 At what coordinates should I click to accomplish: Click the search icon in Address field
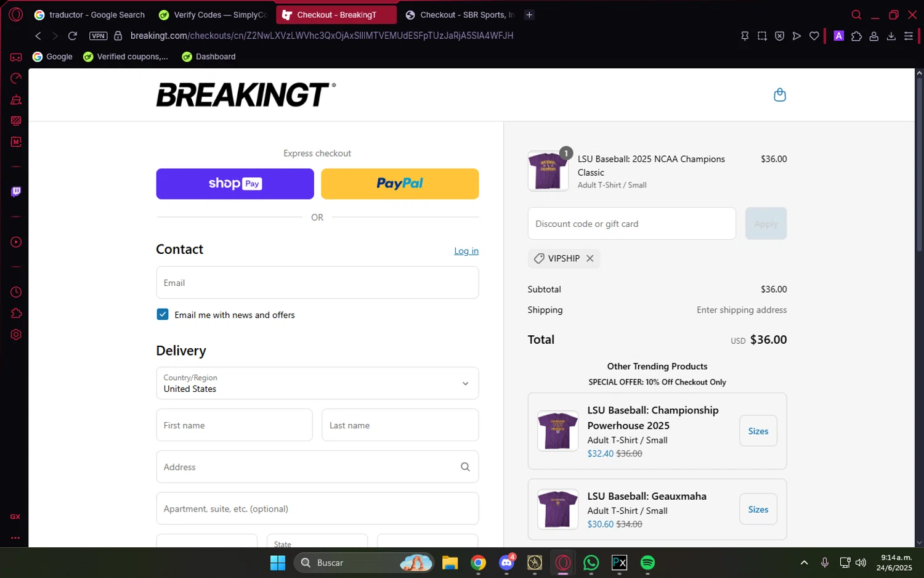coord(465,467)
